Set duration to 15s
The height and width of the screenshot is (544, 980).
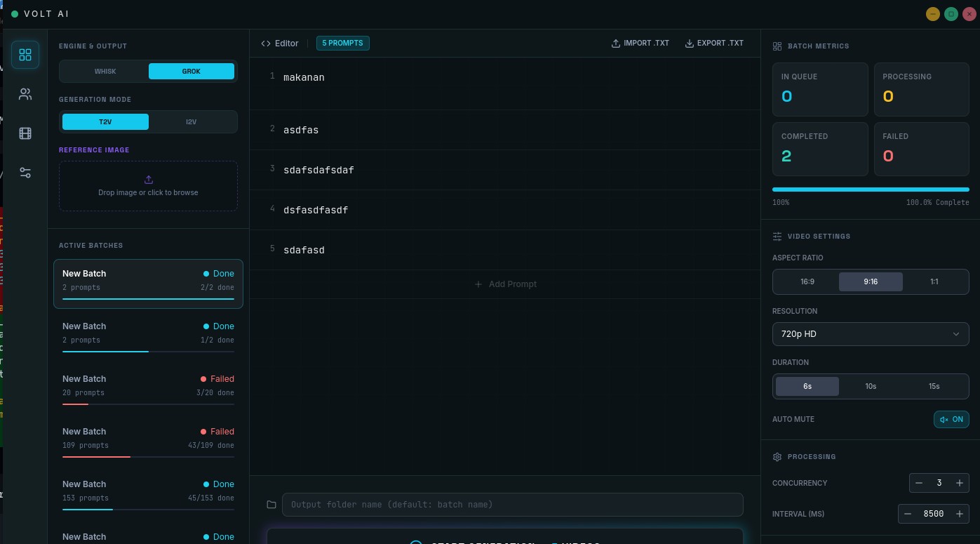pyautogui.click(x=934, y=386)
